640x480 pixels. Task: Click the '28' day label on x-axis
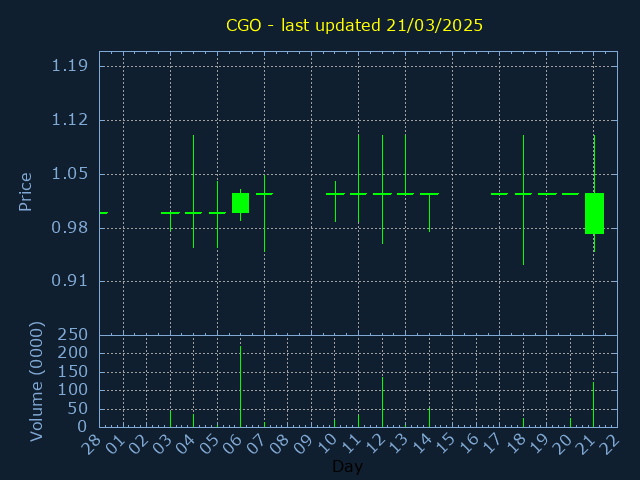click(92, 444)
